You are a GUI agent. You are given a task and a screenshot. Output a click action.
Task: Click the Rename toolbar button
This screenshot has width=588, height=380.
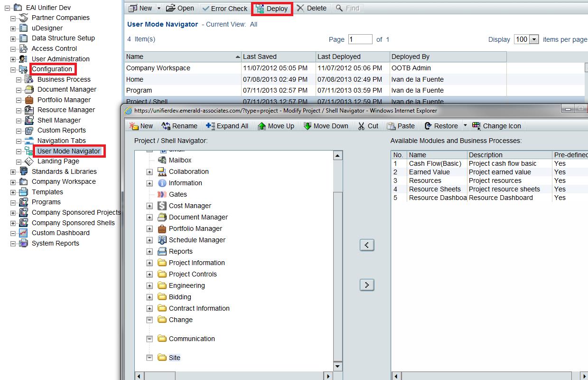click(x=179, y=126)
